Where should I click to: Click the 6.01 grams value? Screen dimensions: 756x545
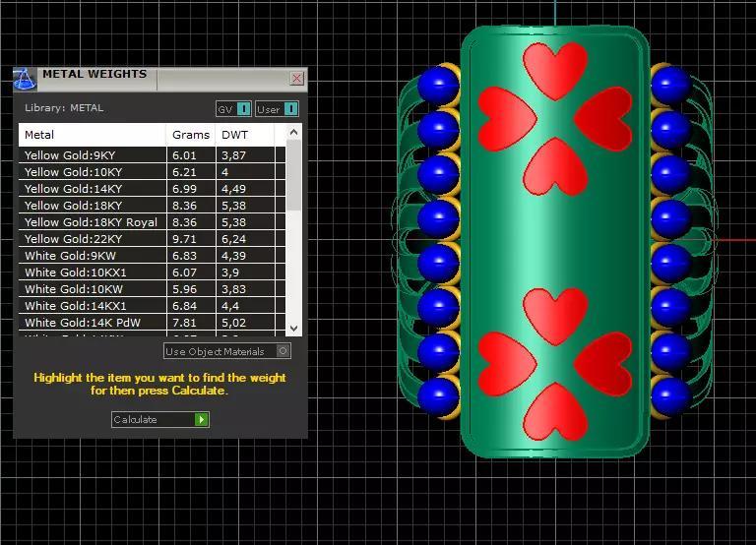(x=185, y=155)
